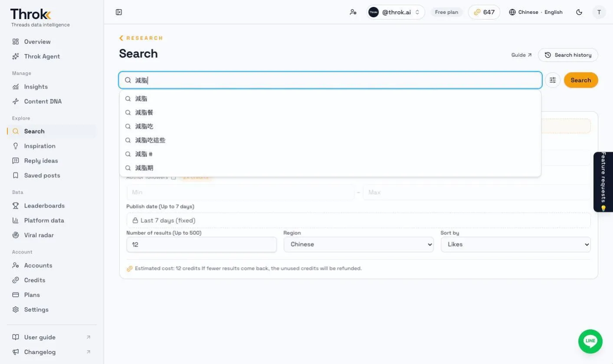Viewport: 613px width, 364px height.
Task: Open Throk Agent page
Action: [52, 56]
